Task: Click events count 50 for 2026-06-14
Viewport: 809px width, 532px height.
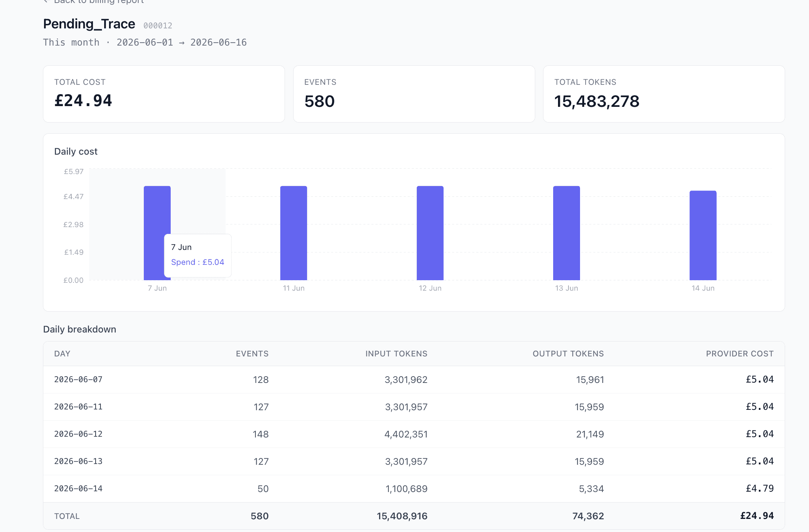Action: [263, 489]
